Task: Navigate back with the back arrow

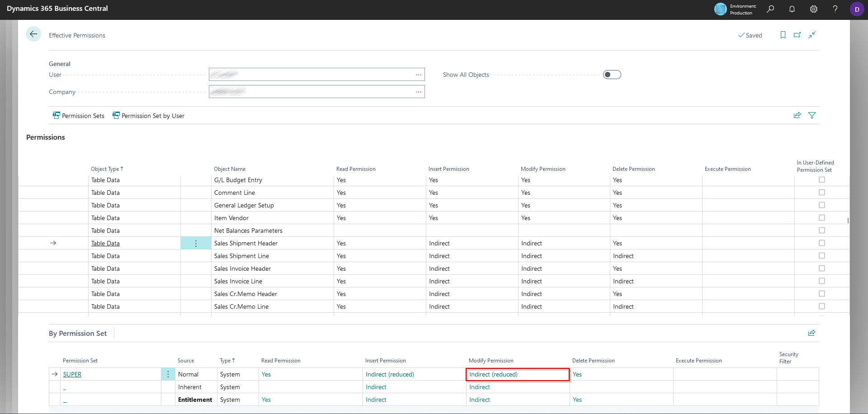Action: pos(33,34)
